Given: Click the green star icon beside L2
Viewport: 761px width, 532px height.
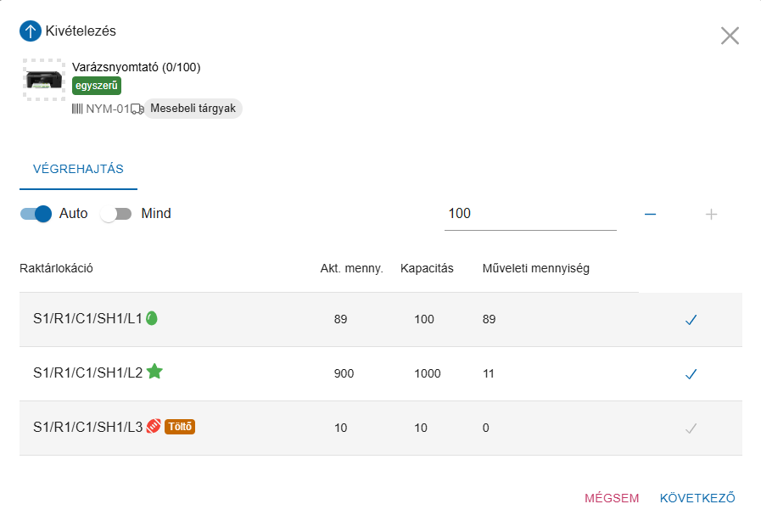Looking at the screenshot, I should (154, 372).
